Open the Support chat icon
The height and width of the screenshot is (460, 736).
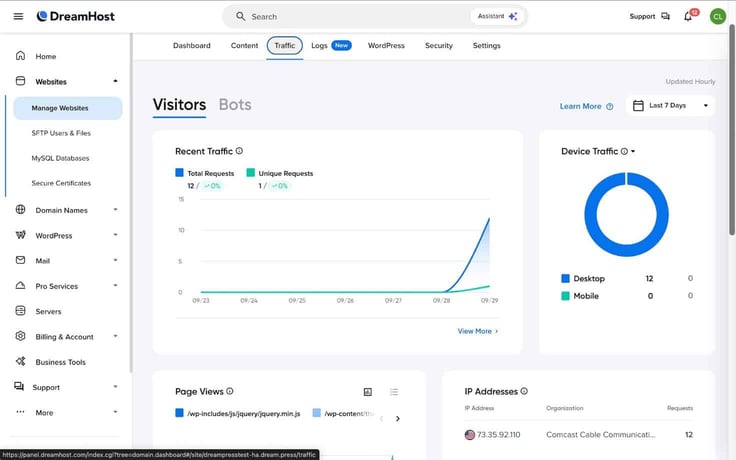point(666,16)
